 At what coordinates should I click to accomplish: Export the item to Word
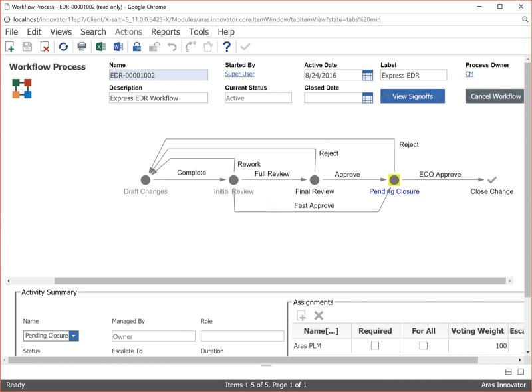coord(118,47)
